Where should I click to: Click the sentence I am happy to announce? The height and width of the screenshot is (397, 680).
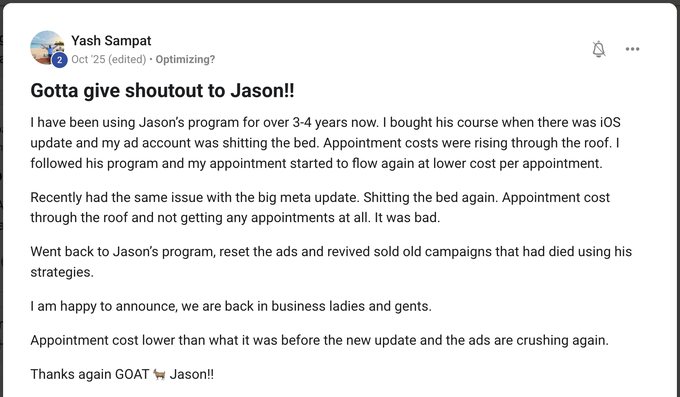click(x=231, y=306)
